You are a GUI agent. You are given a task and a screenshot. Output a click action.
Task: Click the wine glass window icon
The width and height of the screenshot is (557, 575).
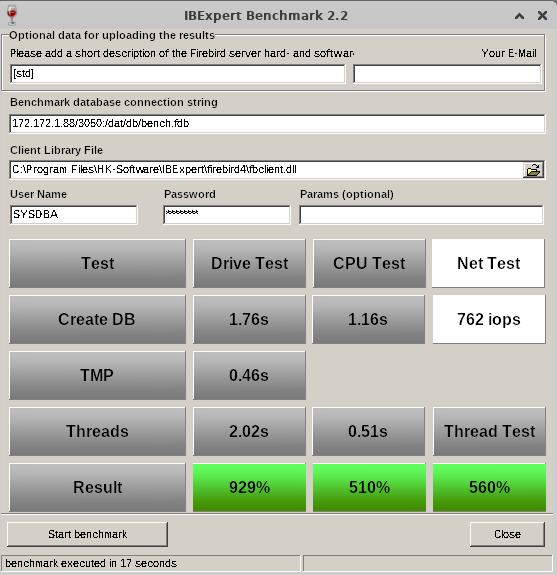12,15
